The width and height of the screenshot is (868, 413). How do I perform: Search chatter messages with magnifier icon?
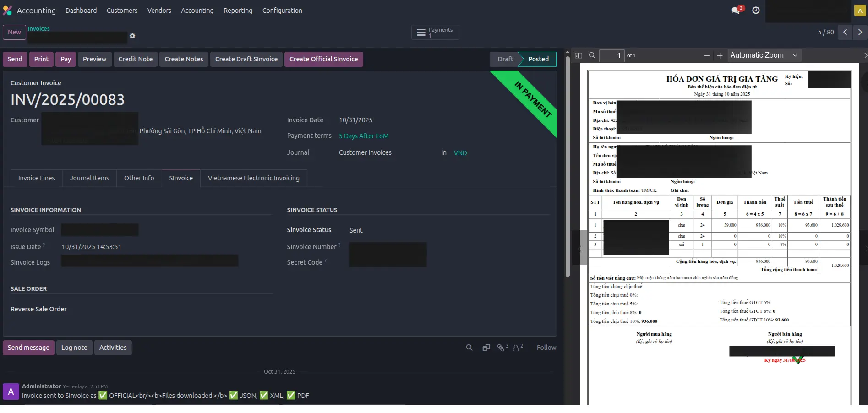(x=469, y=348)
